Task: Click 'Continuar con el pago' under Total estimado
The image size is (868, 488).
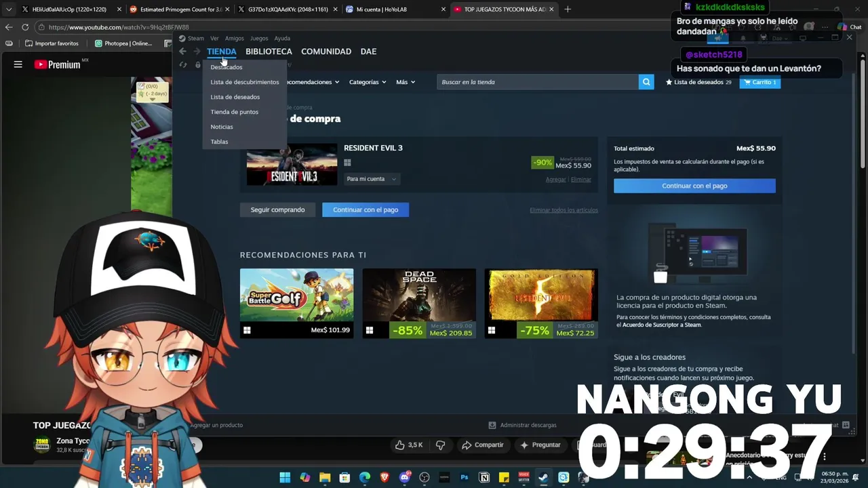Action: pos(694,186)
